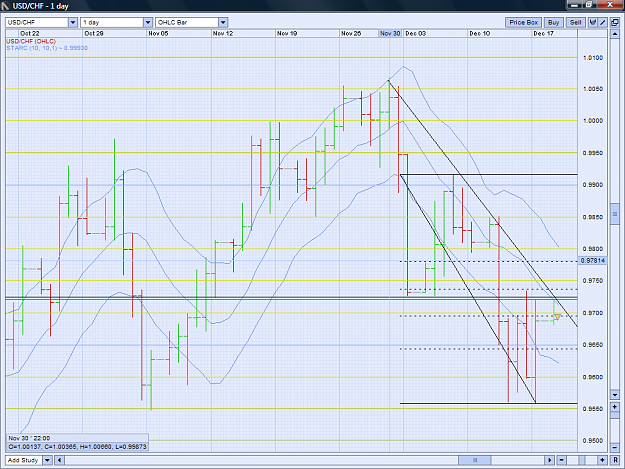Click the 0.9550 price axis label
This screenshot has height=469, width=625.
pos(593,409)
